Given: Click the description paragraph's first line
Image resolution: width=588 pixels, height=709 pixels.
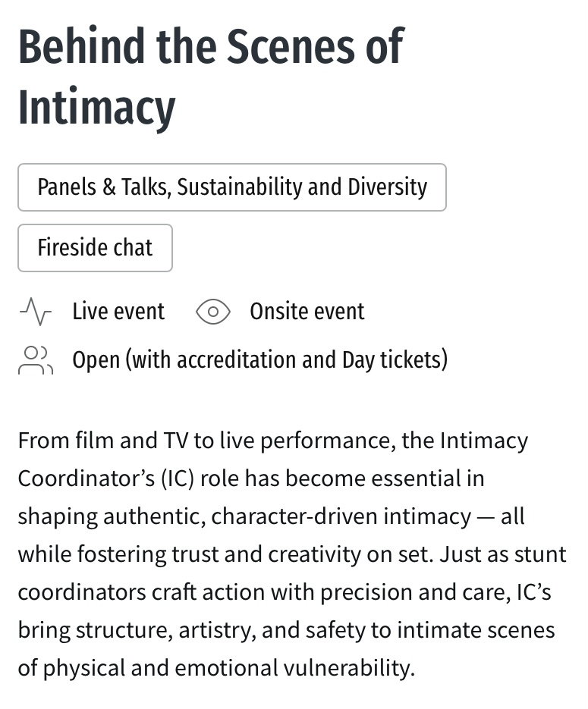Looking at the screenshot, I should [273, 441].
